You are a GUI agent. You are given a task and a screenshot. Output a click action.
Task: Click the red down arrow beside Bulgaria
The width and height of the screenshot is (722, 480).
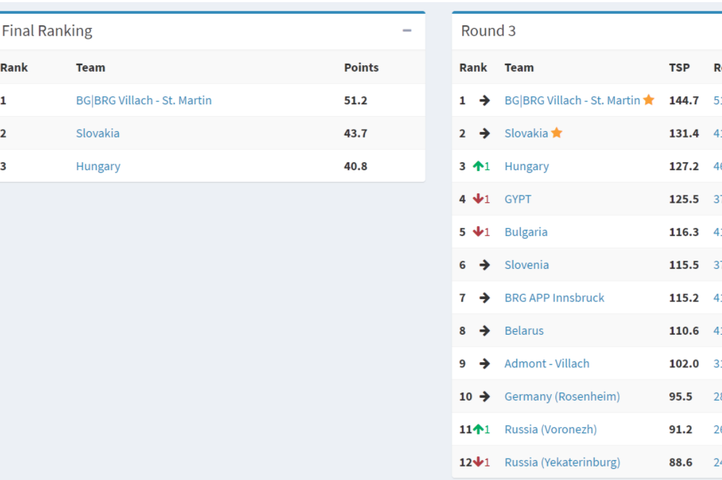pos(479,232)
